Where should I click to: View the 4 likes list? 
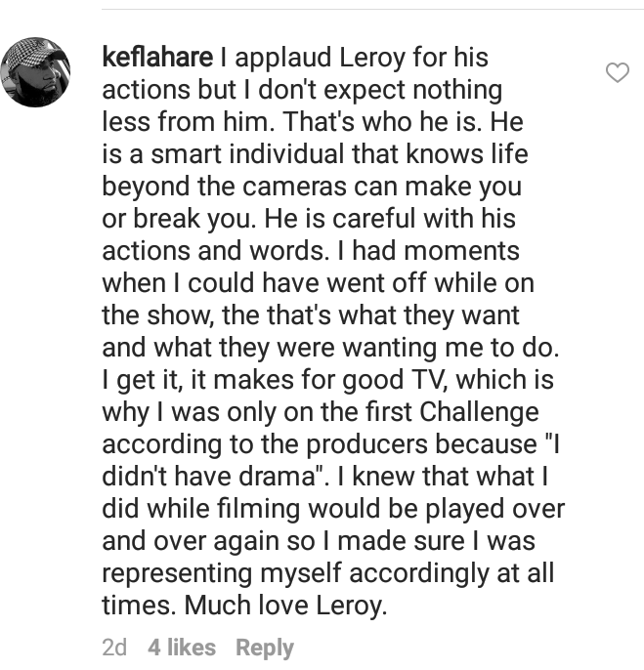point(182,647)
